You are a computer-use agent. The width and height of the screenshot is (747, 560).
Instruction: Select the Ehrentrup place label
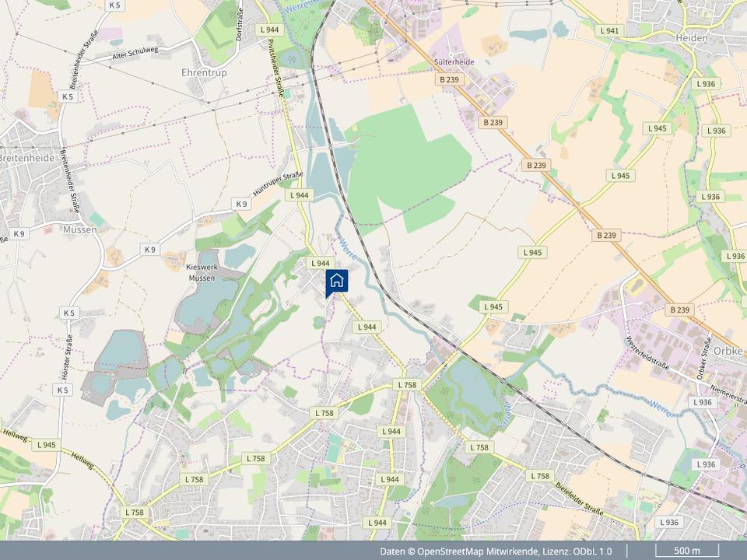(204, 73)
